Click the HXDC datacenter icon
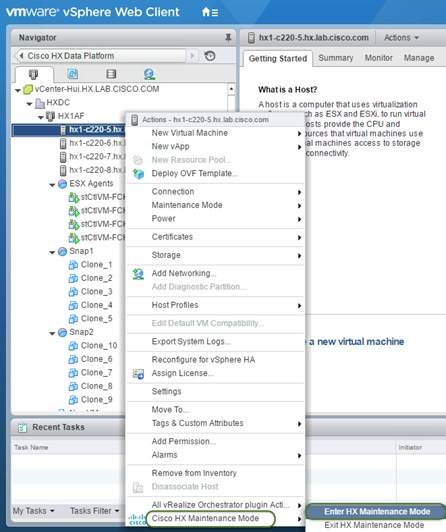 pos(40,103)
